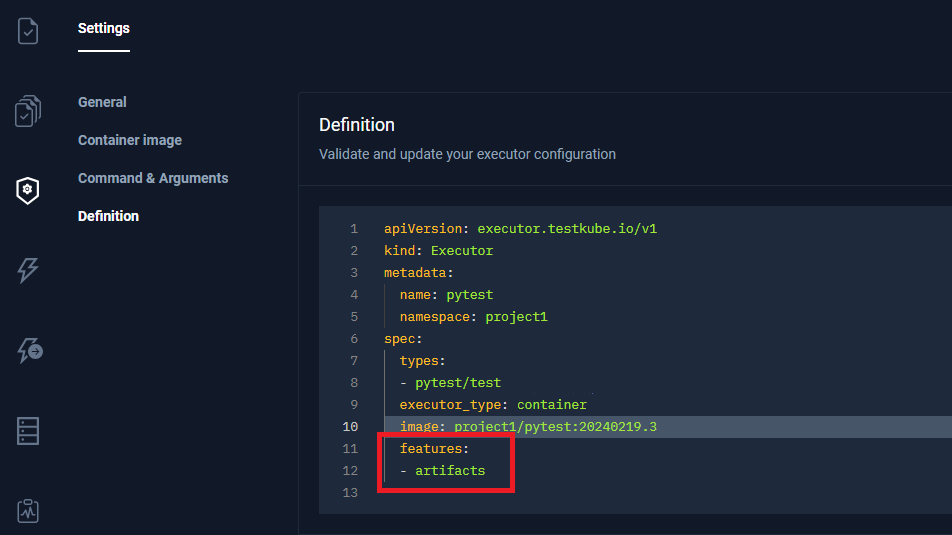The image size is (952, 535).
Task: Switch to the Settings tab
Action: (x=104, y=29)
